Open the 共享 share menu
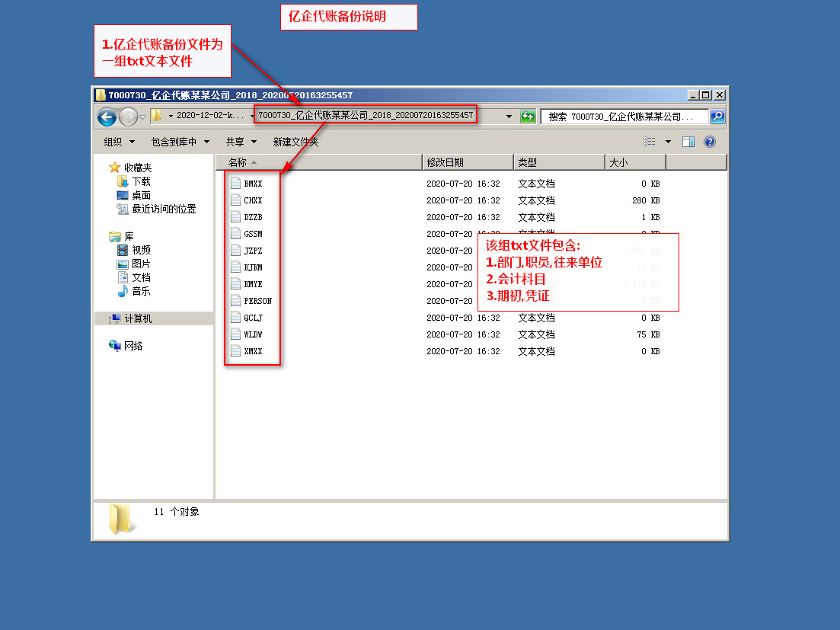This screenshot has height=630, width=840. coord(241,142)
